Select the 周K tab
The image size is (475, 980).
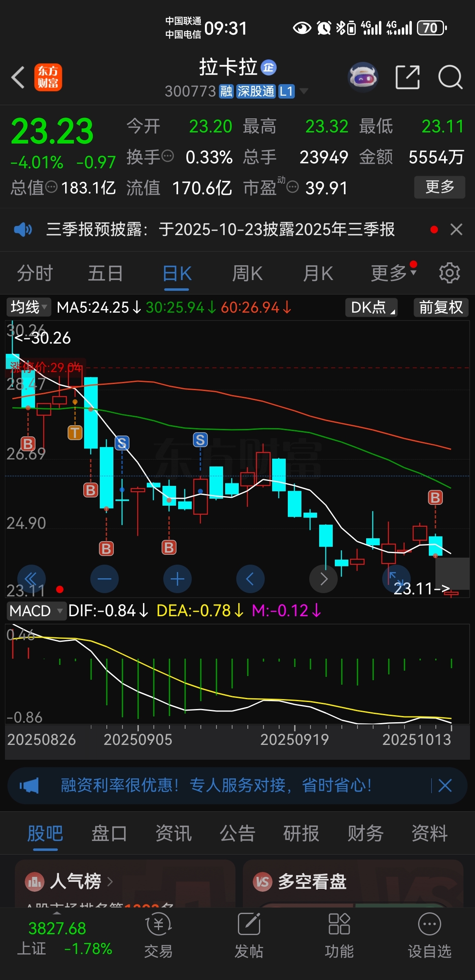coord(247,273)
